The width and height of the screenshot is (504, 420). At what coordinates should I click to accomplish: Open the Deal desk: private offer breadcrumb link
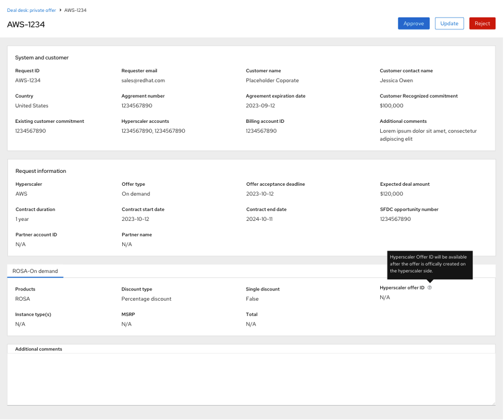[31, 10]
